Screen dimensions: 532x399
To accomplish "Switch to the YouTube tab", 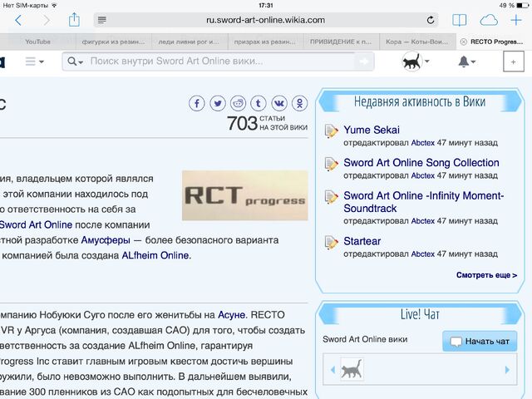I will (x=37, y=42).
